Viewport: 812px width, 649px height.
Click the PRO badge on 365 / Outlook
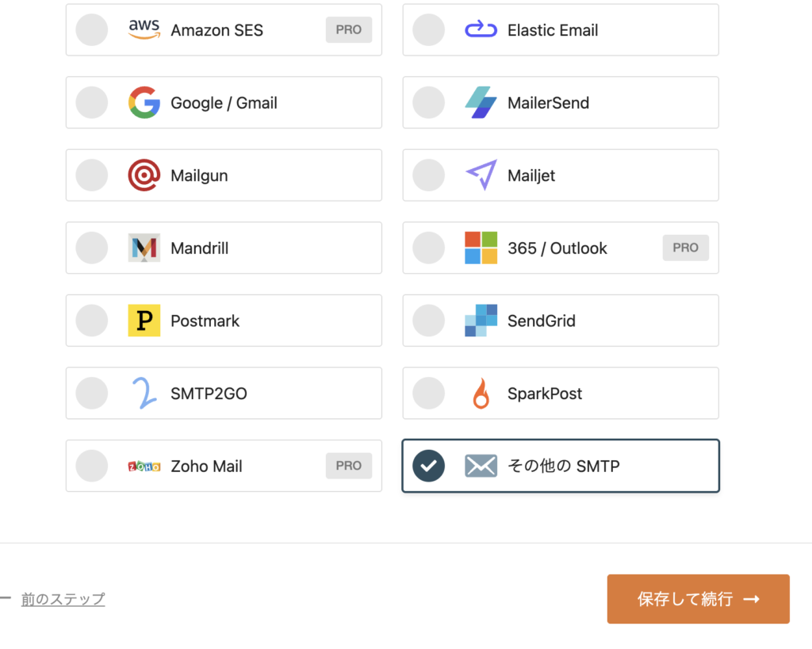pos(686,248)
